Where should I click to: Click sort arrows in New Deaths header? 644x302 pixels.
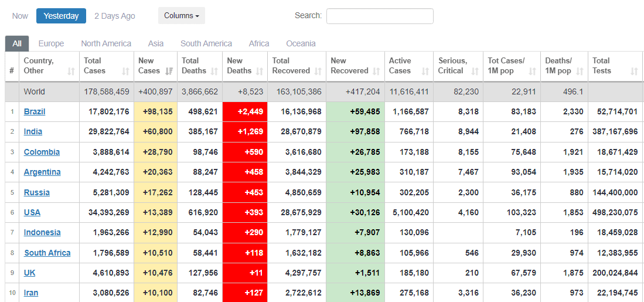(260, 71)
